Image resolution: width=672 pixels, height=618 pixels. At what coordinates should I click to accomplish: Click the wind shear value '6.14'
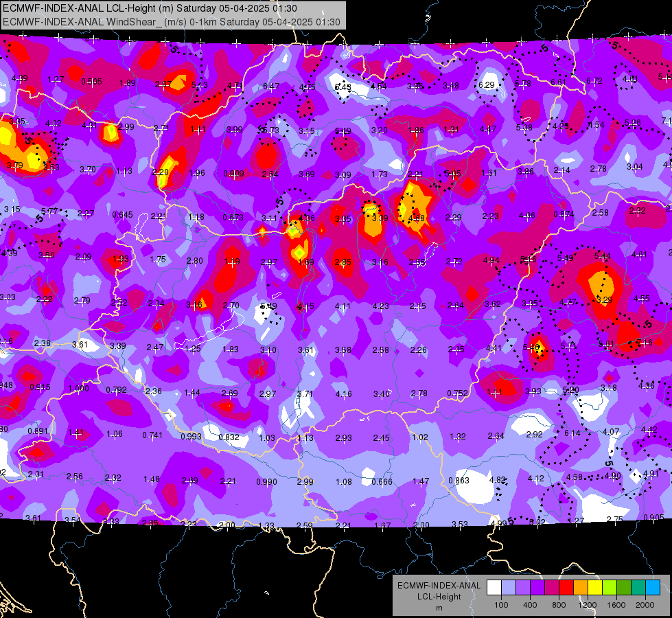572,433
